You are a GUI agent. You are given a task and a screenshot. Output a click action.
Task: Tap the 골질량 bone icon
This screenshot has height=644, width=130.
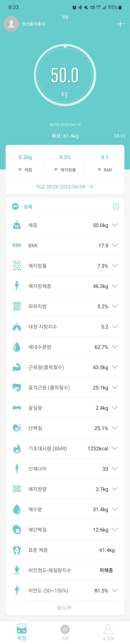click(x=17, y=407)
